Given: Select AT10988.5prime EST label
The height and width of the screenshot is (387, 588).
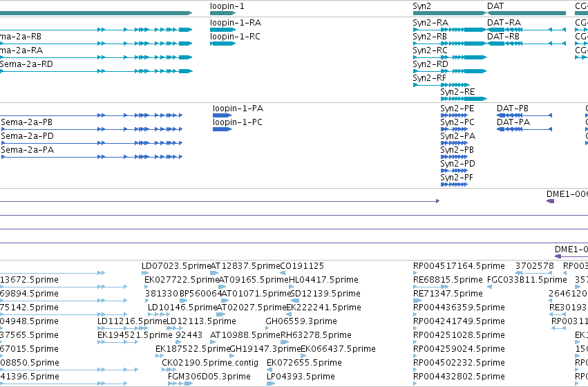Looking at the screenshot, I should pyautogui.click(x=245, y=335).
